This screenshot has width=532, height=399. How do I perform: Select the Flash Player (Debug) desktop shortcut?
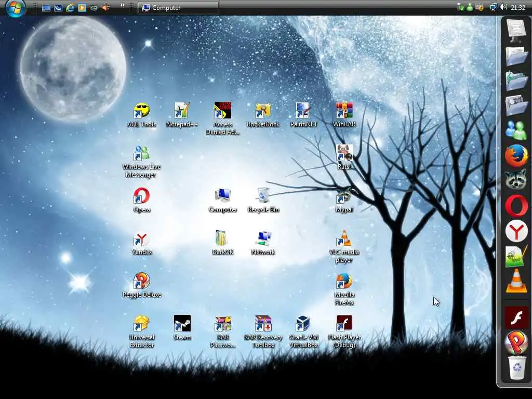(x=344, y=332)
